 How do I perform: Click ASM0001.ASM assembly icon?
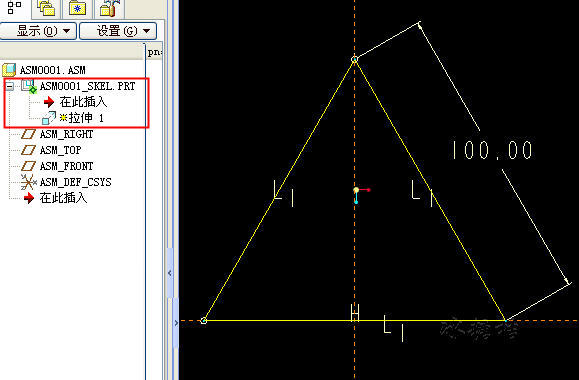[9, 70]
